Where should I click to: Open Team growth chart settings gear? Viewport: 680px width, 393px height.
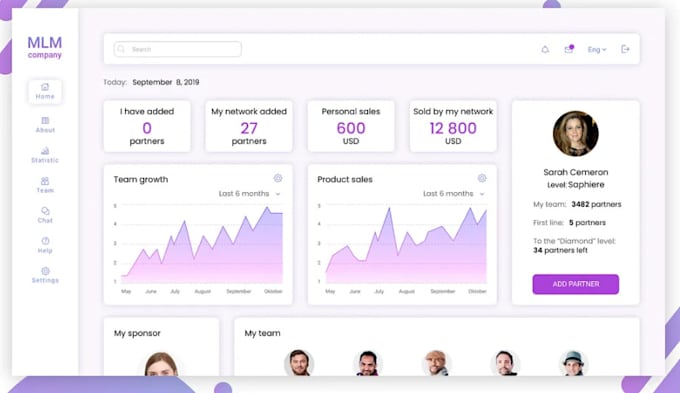click(278, 178)
